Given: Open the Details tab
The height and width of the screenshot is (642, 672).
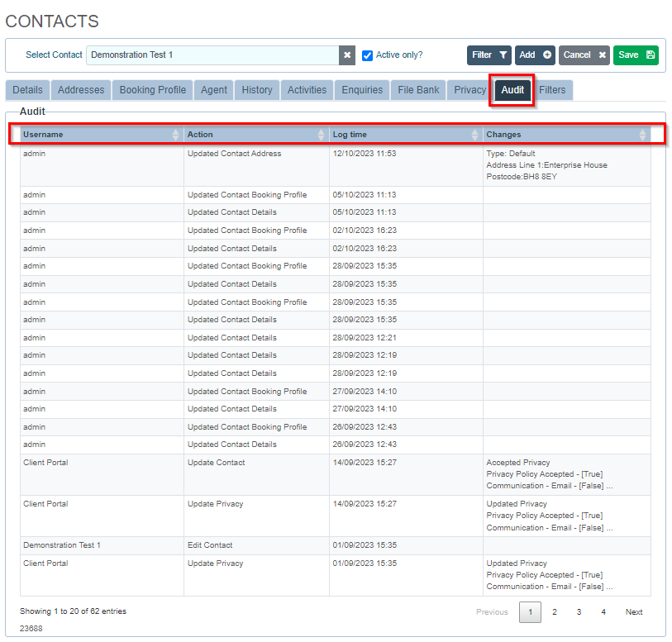Looking at the screenshot, I should click(x=27, y=90).
